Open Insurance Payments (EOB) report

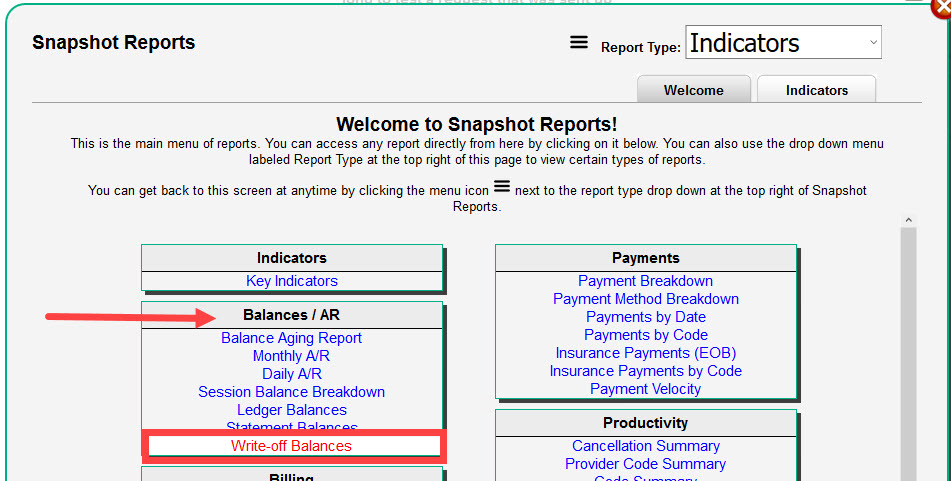645,353
